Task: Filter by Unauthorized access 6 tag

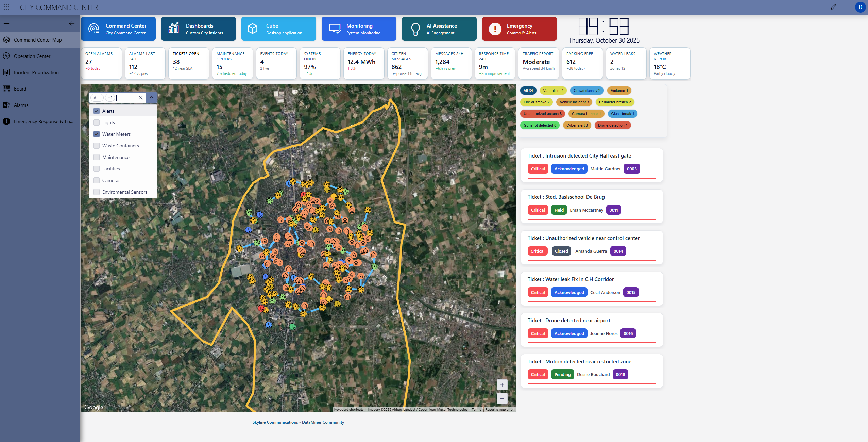Action: 542,114
